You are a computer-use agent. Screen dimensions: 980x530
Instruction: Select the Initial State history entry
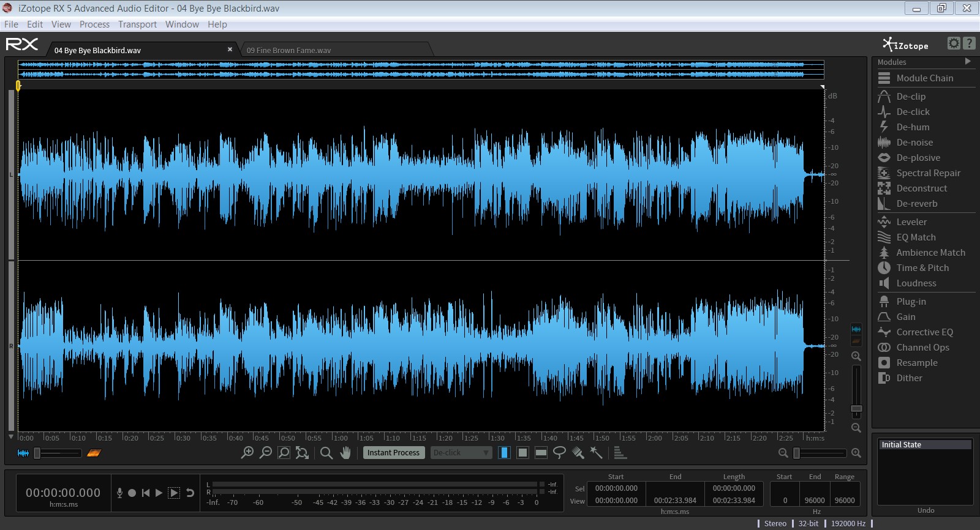pos(925,445)
